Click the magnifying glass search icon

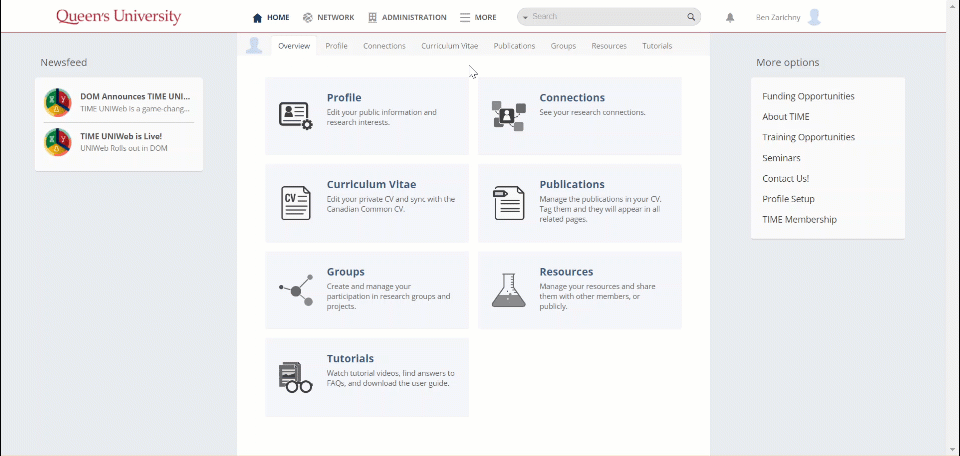690,17
